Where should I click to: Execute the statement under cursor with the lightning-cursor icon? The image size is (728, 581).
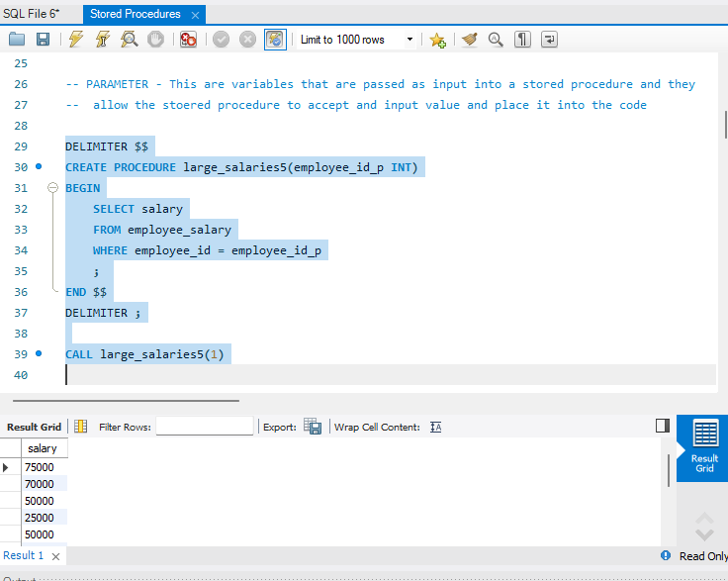tap(103, 40)
